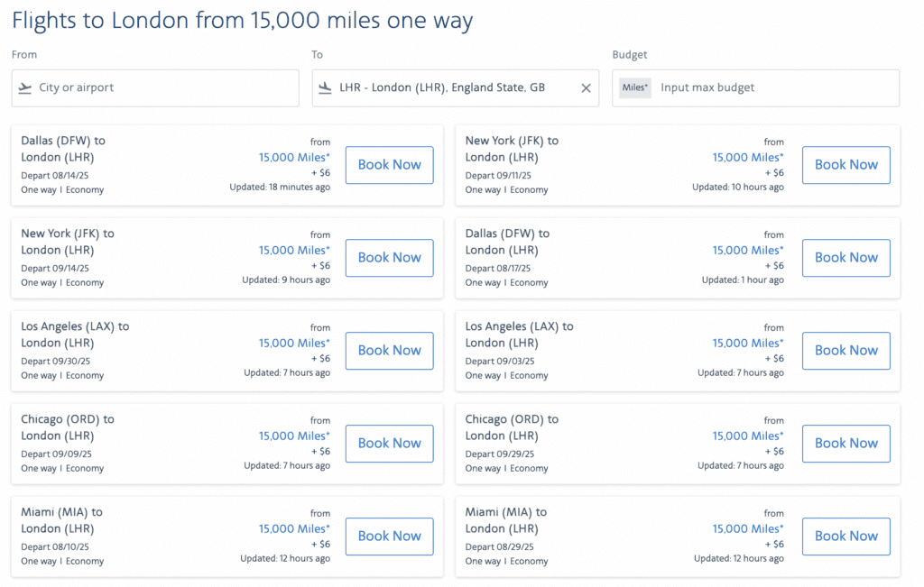Book Now for Dallas DFW departing 08/14/25
Screen dimensions: 924x587
pos(389,165)
